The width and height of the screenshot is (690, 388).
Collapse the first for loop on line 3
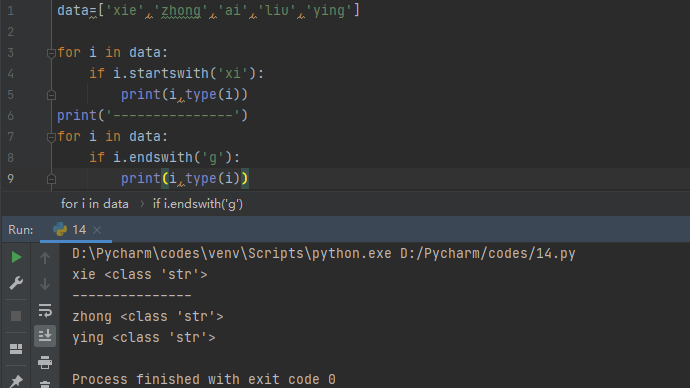click(x=51, y=53)
